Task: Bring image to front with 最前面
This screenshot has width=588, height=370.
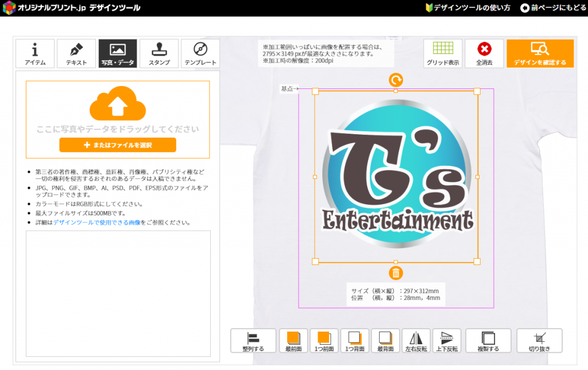Action: click(x=293, y=341)
